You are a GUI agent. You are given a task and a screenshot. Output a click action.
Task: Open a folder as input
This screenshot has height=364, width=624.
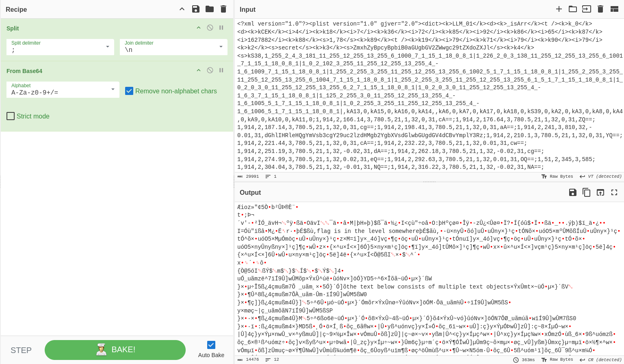[x=573, y=9]
